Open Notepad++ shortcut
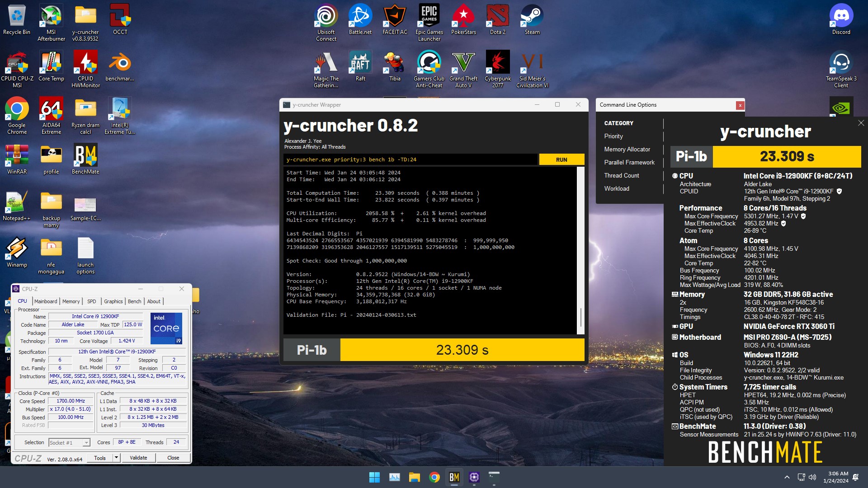The width and height of the screenshot is (868, 488). 17,206
